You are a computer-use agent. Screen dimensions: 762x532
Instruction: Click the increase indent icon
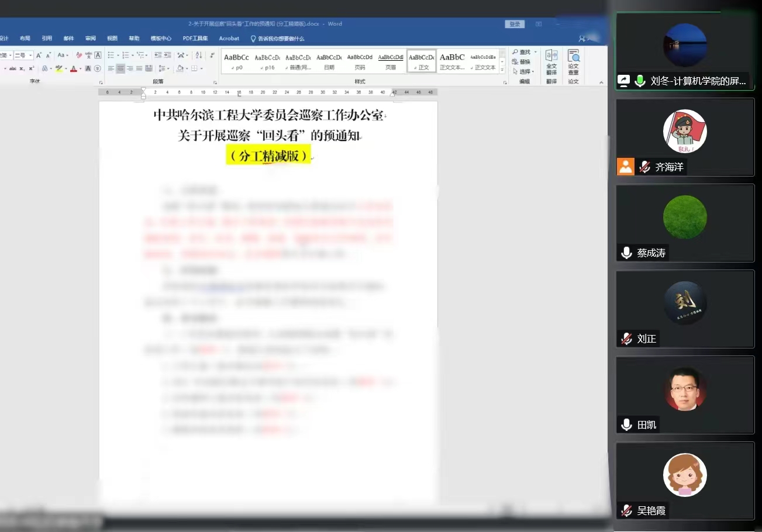point(167,55)
